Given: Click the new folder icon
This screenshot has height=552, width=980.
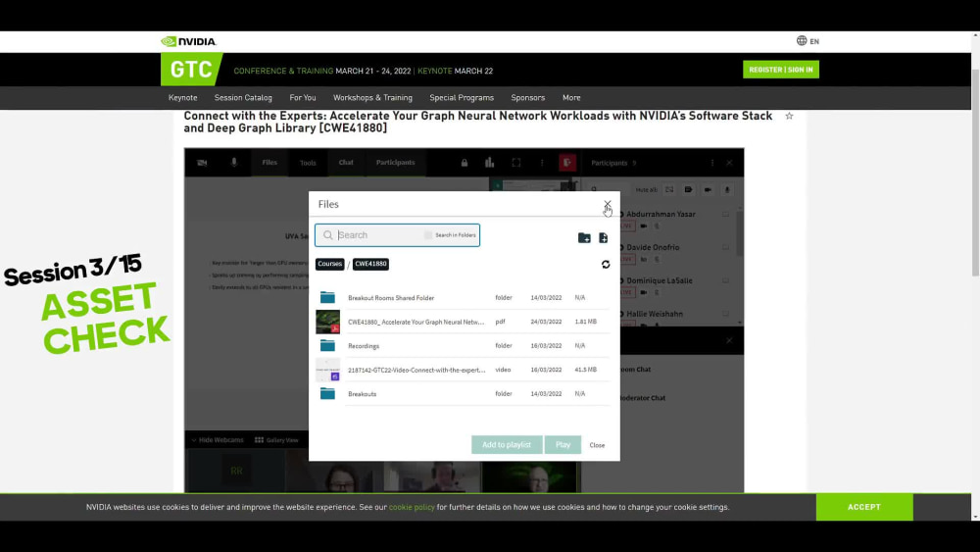Looking at the screenshot, I should (584, 237).
